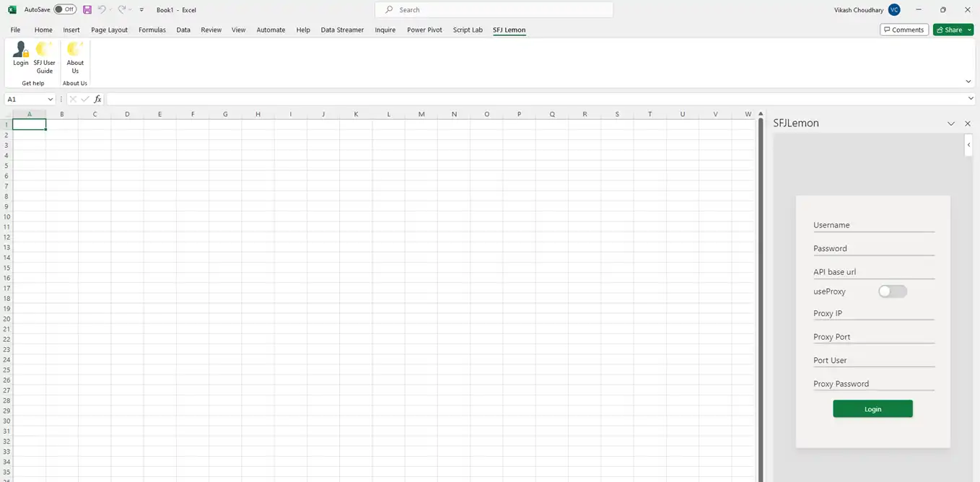Expand the formula bar
The width and height of the screenshot is (980, 482).
point(971,99)
